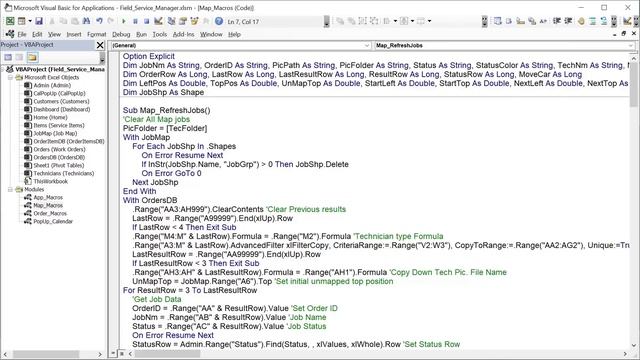Select Order_Macros module
The height and width of the screenshot is (360, 640).
(x=50, y=213)
